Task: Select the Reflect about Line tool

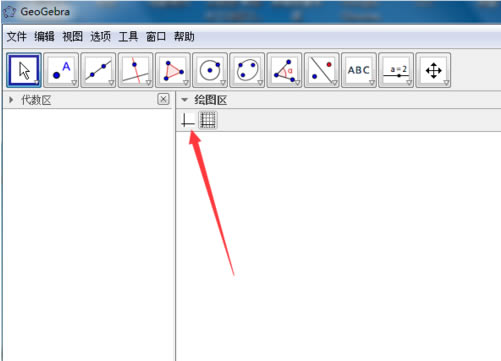Action: [322, 70]
